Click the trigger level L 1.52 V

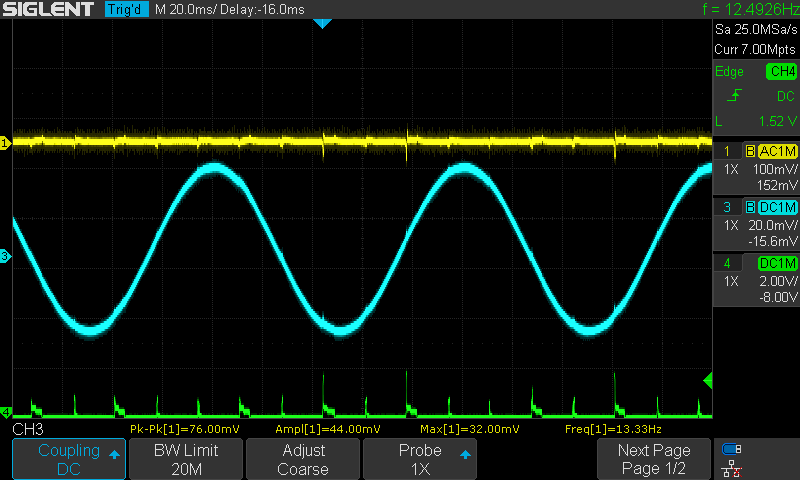click(x=756, y=121)
